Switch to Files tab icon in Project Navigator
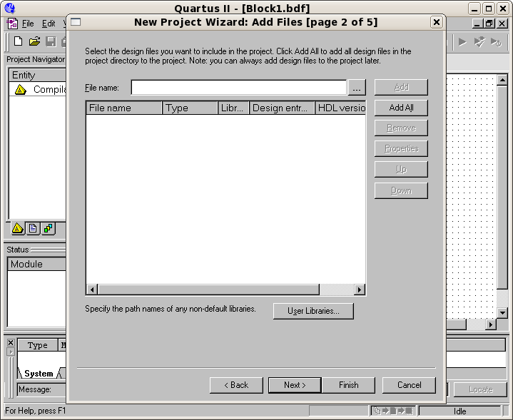513x420 pixels. point(33,228)
